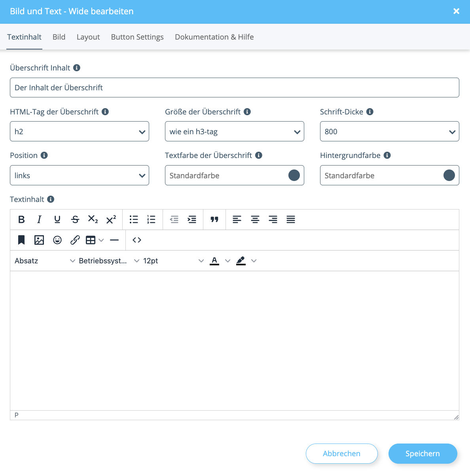Open the source code view
The image size is (470, 476).
point(137,240)
